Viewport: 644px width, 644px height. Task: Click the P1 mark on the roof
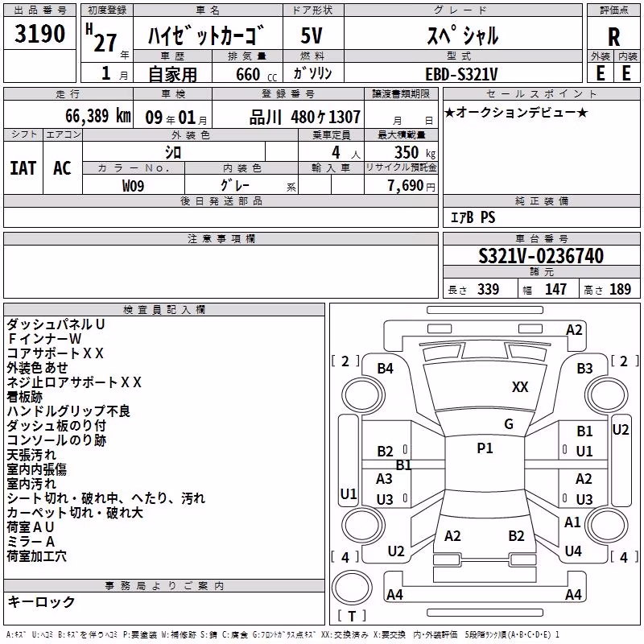click(x=485, y=448)
